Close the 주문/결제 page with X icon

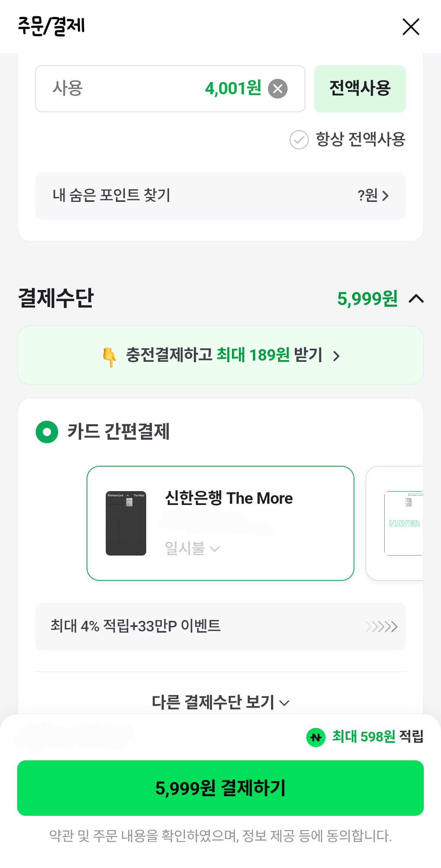pyautogui.click(x=411, y=27)
